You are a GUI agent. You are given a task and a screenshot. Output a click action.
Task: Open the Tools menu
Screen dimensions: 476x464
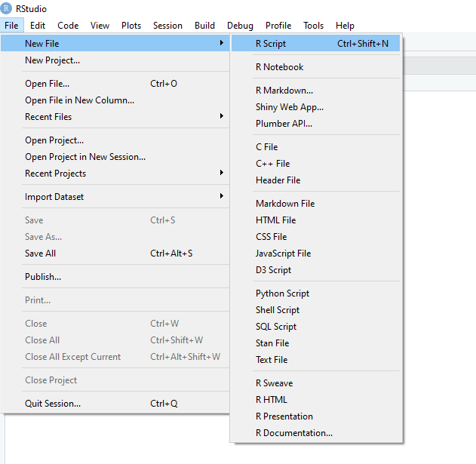[313, 26]
